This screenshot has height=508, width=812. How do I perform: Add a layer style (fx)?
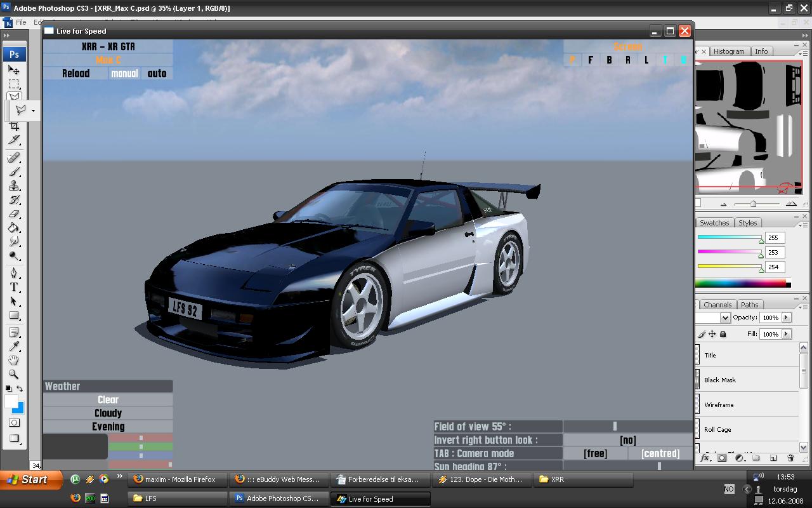[x=705, y=458]
